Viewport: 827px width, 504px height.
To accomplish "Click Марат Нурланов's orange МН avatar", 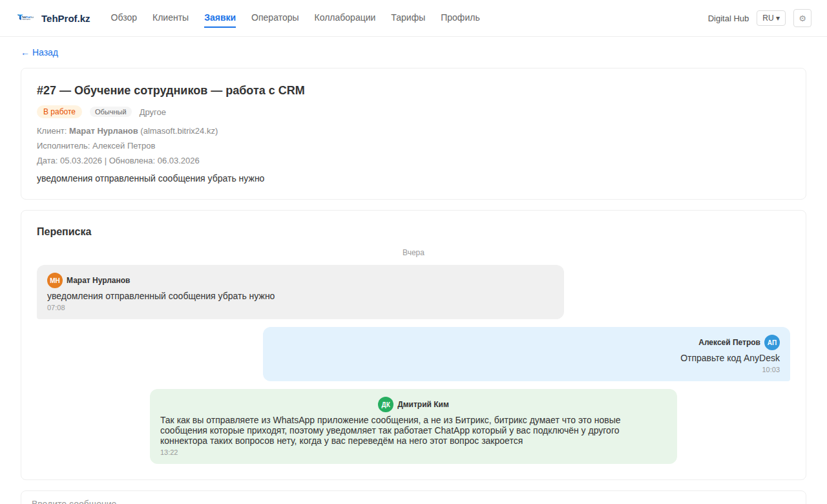I will (55, 280).
